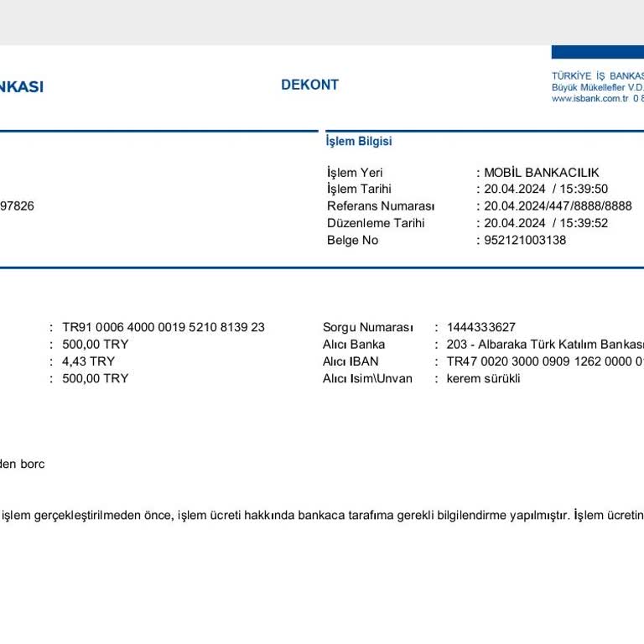Open the www.isbank.com.tr website link

pyautogui.click(x=589, y=99)
